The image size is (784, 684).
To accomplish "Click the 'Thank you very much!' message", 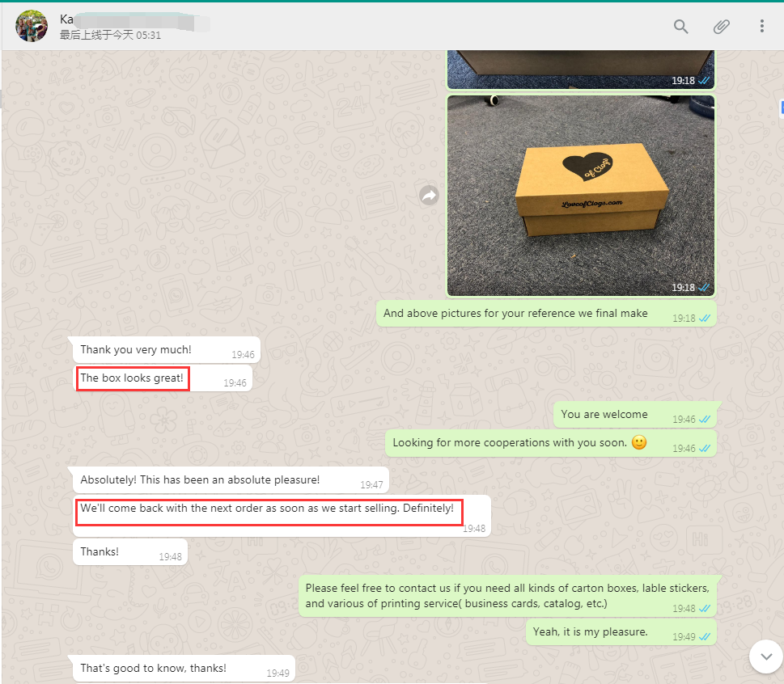I will coord(136,350).
